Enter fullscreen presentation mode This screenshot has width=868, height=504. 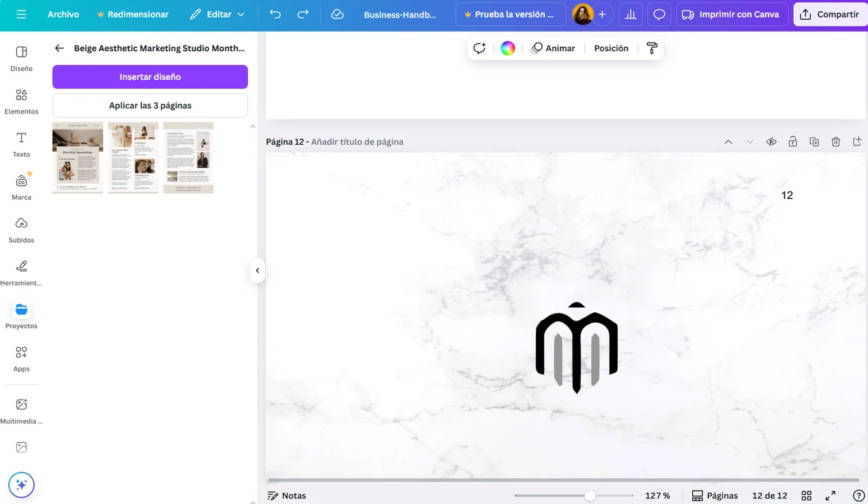830,496
